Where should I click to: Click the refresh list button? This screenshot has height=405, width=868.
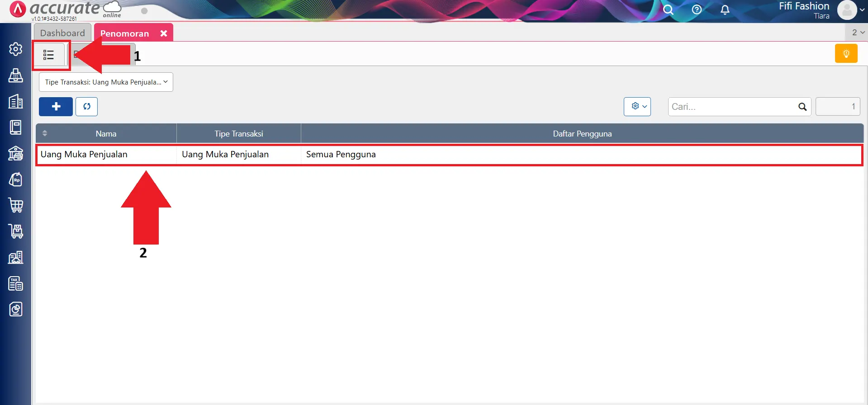click(86, 107)
